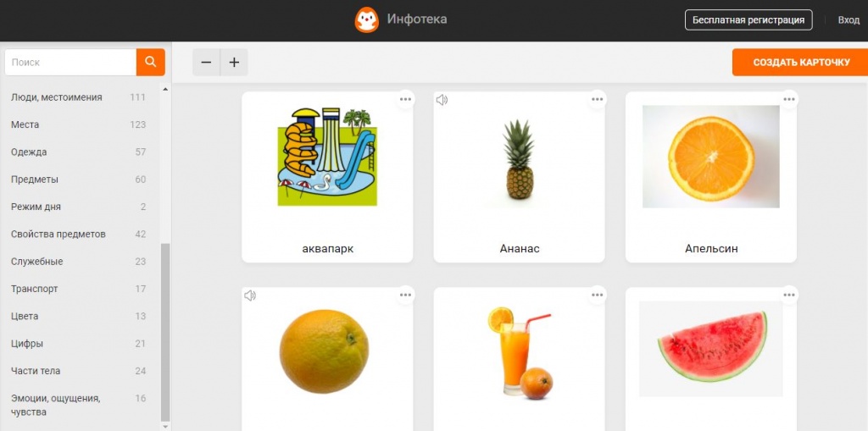Click the Инфотека penguin logo

tap(366, 20)
